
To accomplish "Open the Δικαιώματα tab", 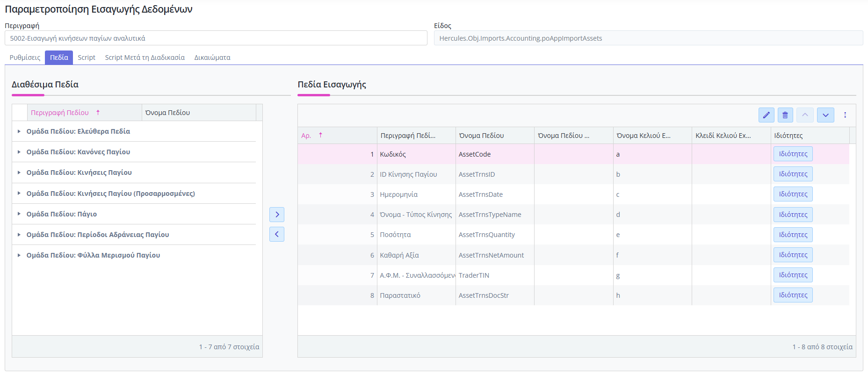I will pos(212,58).
